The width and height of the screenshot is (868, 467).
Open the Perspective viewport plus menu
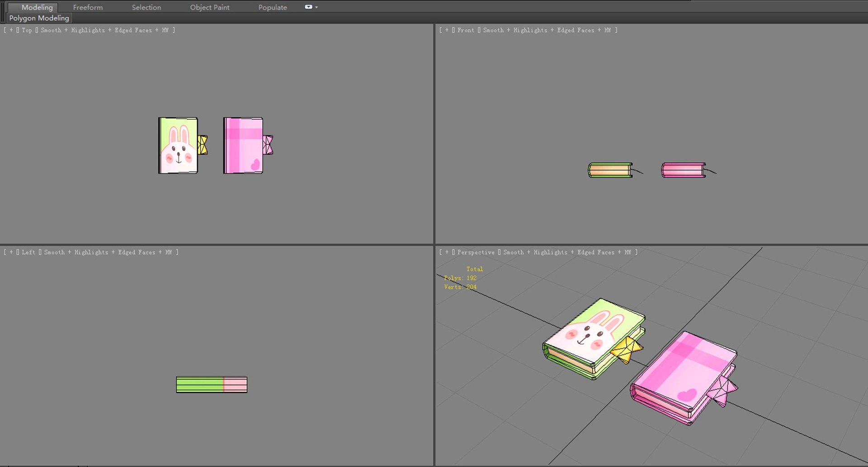tap(447, 252)
